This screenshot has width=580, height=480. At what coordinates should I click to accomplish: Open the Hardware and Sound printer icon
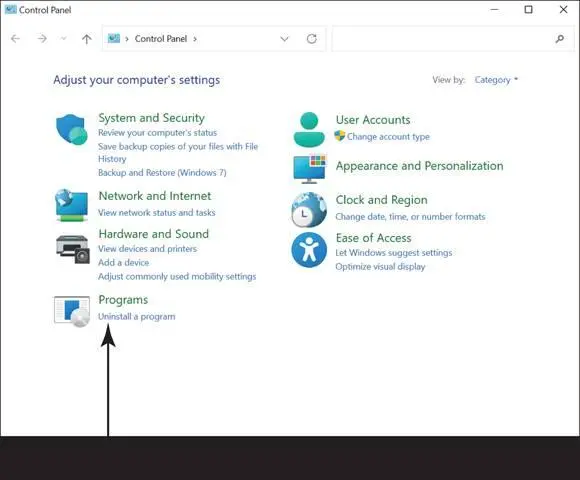[x=72, y=249]
